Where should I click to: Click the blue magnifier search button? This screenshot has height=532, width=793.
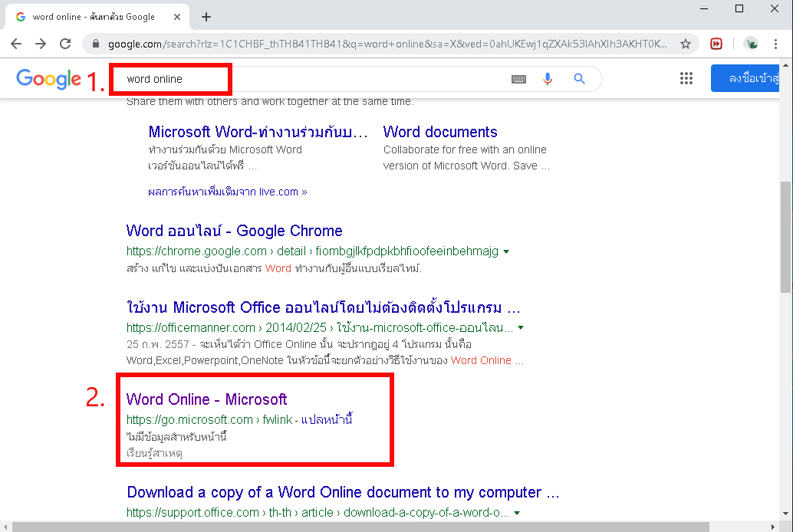580,79
